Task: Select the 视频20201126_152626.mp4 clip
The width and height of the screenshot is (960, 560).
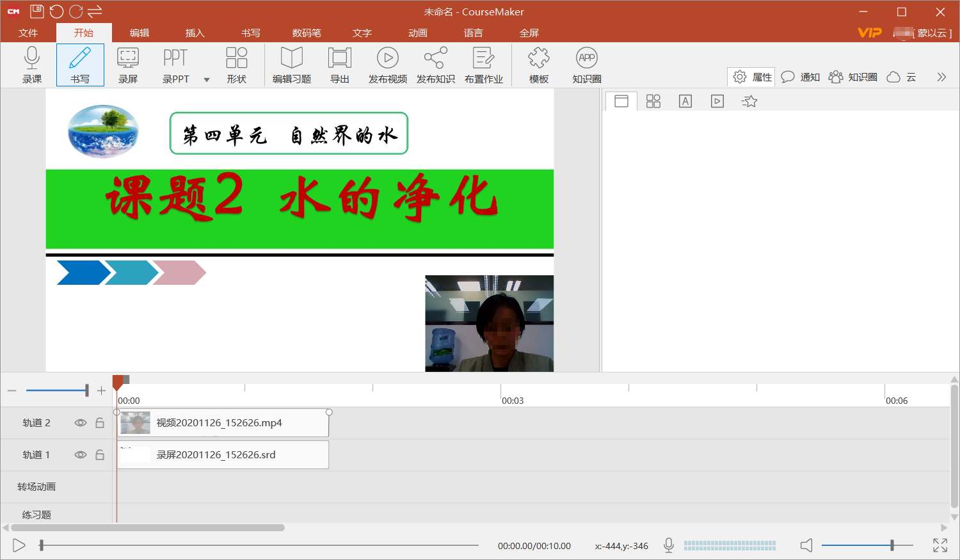Action: coord(223,423)
